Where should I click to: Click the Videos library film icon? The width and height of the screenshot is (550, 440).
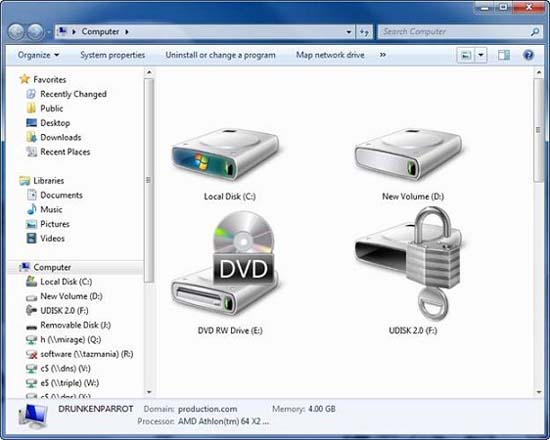pos(32,238)
